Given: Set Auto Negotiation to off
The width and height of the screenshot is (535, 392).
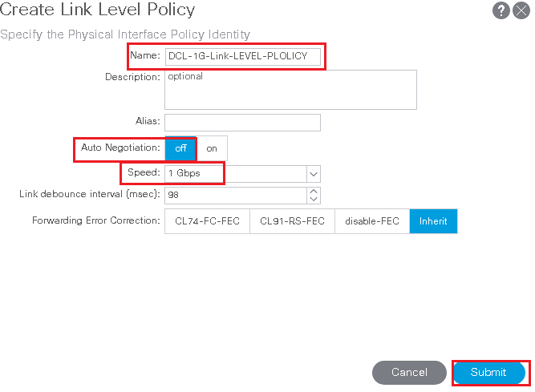Looking at the screenshot, I should point(180,148).
